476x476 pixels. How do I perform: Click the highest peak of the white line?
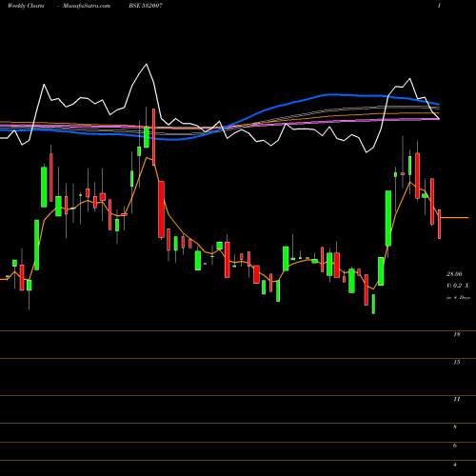(147, 65)
